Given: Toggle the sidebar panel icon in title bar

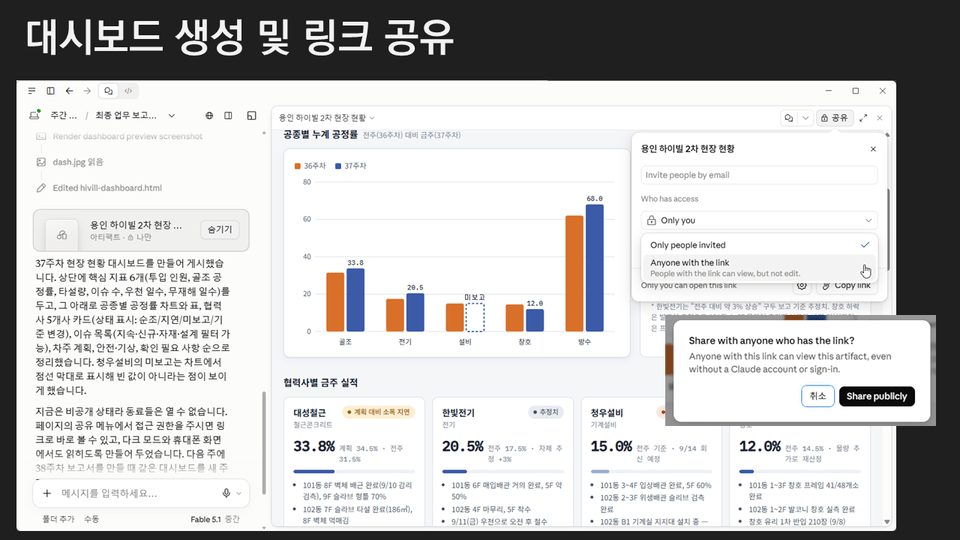Looking at the screenshot, I should point(51,91).
